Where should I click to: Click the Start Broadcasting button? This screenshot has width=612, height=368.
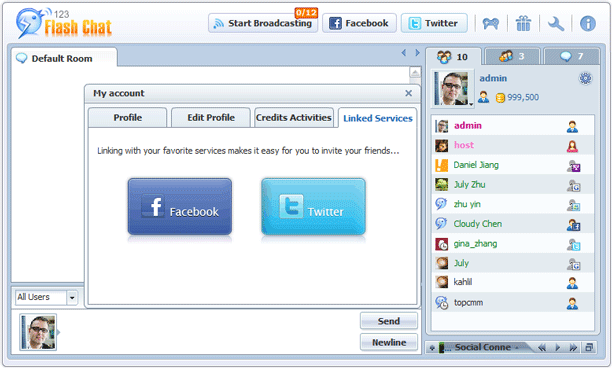pyautogui.click(x=263, y=23)
